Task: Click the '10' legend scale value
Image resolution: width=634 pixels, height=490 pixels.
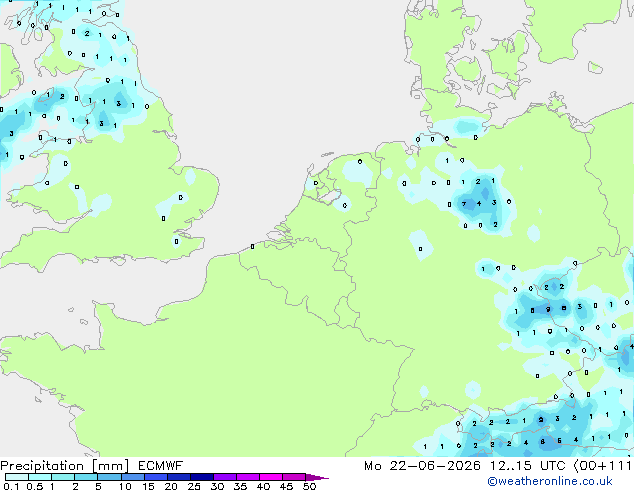Action: click(125, 486)
